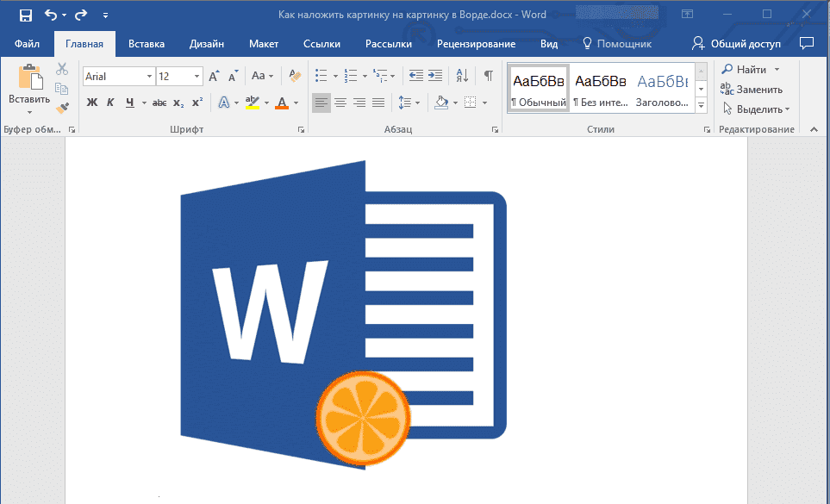Click the Заменить command in Редактирование
This screenshot has height=504, width=830.
point(754,89)
